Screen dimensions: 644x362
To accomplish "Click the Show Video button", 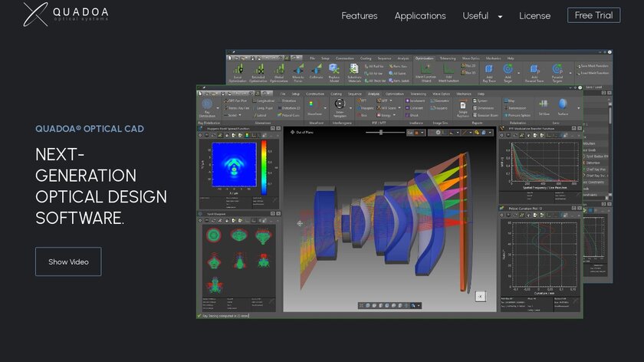I will [68, 262].
